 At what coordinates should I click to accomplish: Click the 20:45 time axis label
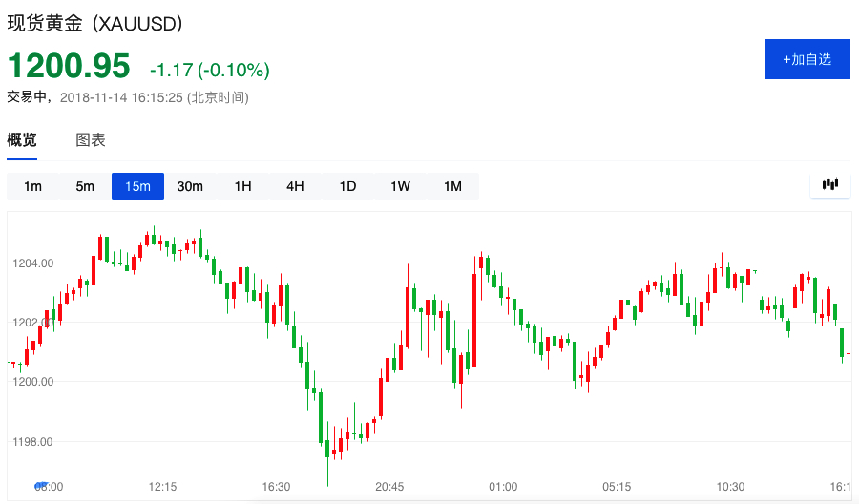pyautogui.click(x=389, y=487)
